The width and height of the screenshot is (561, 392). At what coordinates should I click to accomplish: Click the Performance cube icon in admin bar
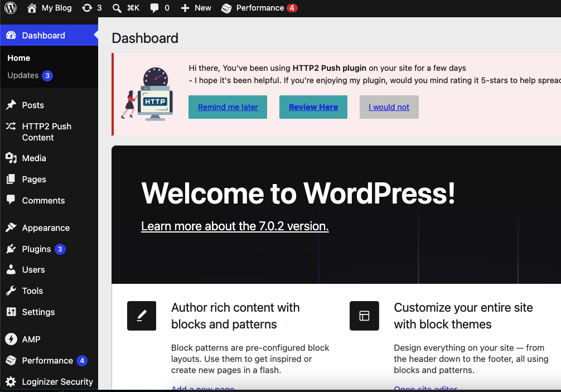(226, 8)
